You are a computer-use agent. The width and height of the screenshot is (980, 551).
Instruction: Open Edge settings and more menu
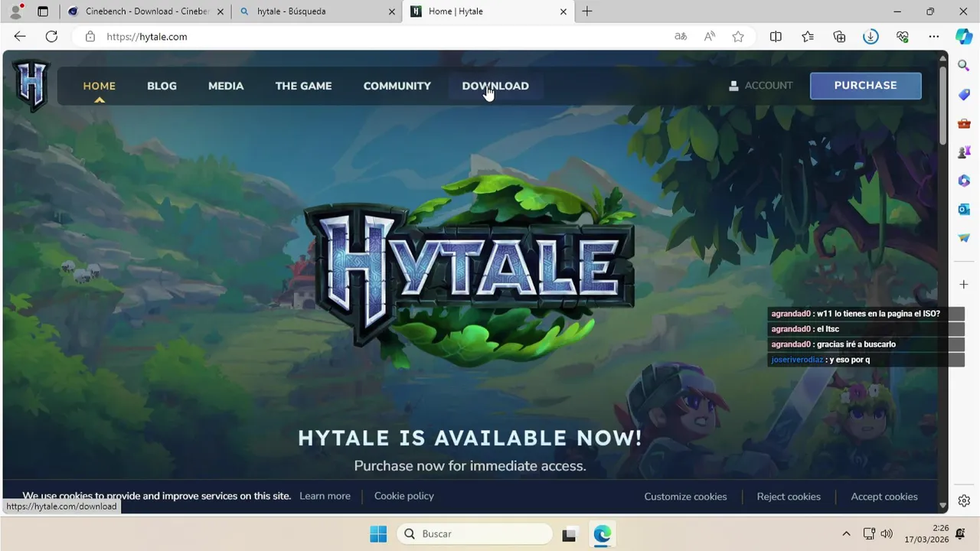934,37
